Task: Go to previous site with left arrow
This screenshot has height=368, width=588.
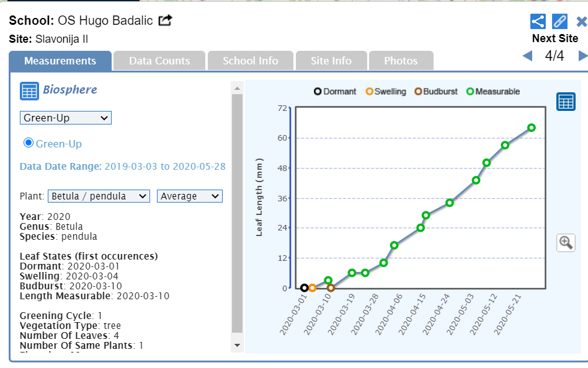Action: coord(527,56)
